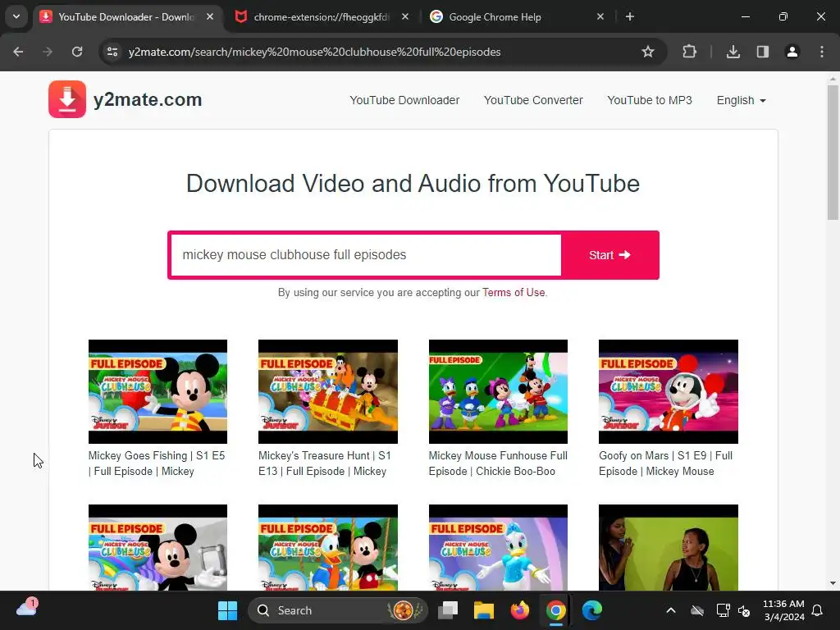Open File Explorer from taskbar

(484, 610)
